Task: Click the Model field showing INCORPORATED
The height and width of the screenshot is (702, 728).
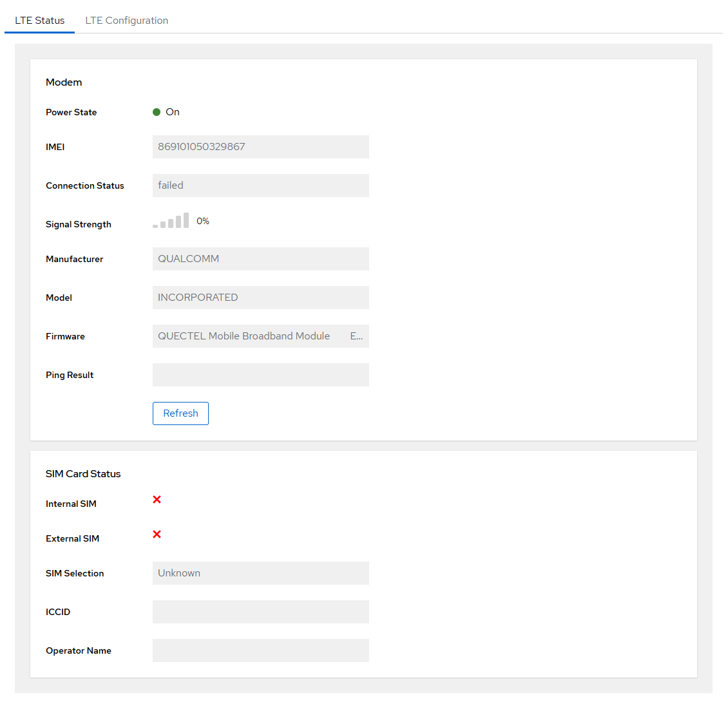Action: coord(260,298)
